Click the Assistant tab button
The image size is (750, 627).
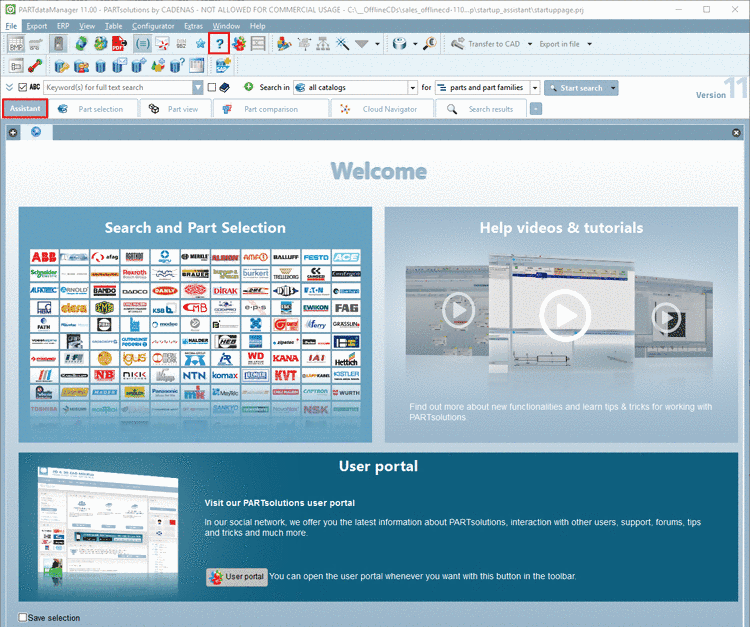(x=25, y=109)
